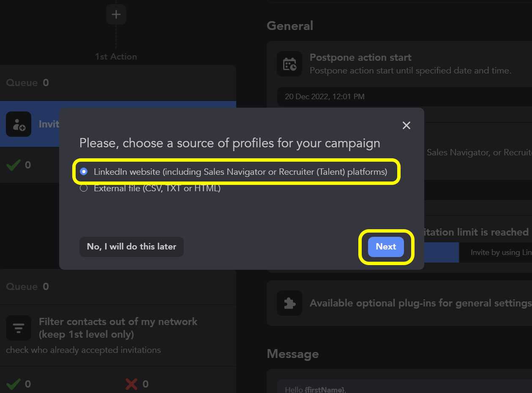The height and width of the screenshot is (393, 532).
Task: Click red cross under Filter contacts
Action: 131,384
